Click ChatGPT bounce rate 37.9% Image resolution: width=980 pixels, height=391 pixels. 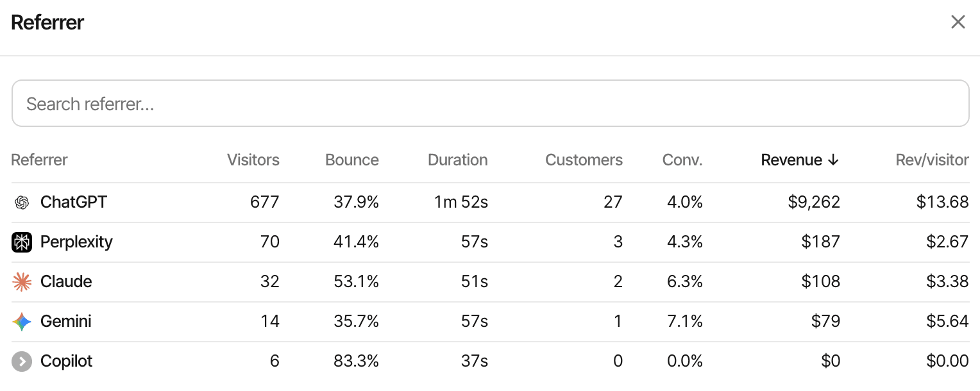(x=356, y=203)
